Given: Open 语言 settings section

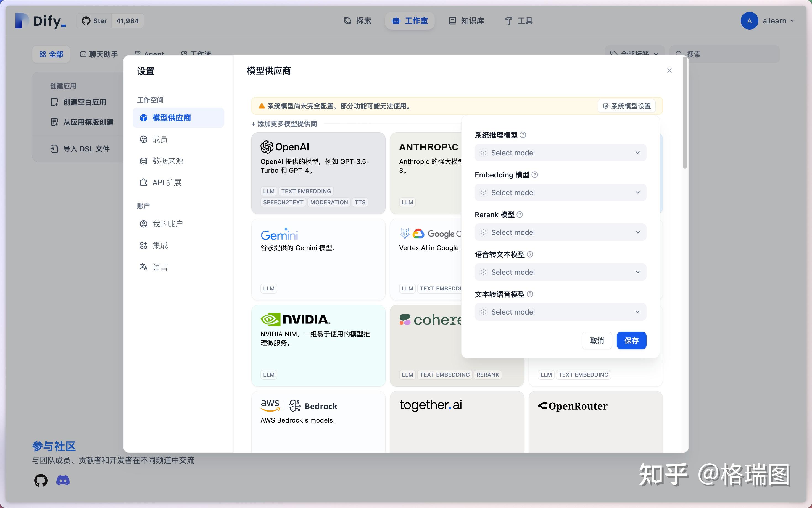Looking at the screenshot, I should click(178, 267).
